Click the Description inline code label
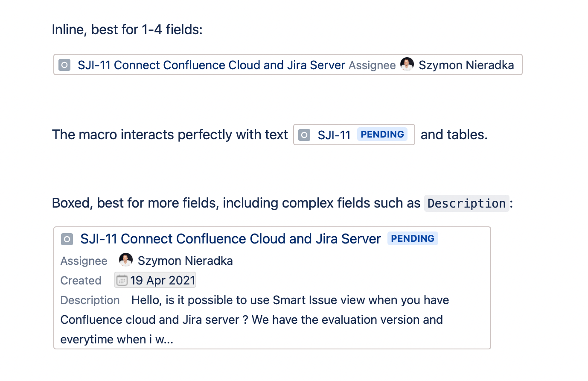Screen dimensions: 588x381 coord(466,203)
